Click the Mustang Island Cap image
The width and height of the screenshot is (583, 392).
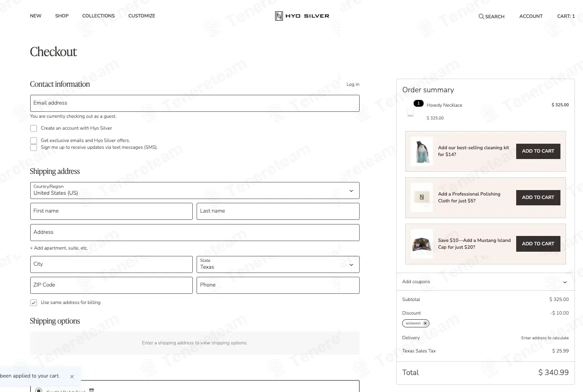(x=421, y=244)
